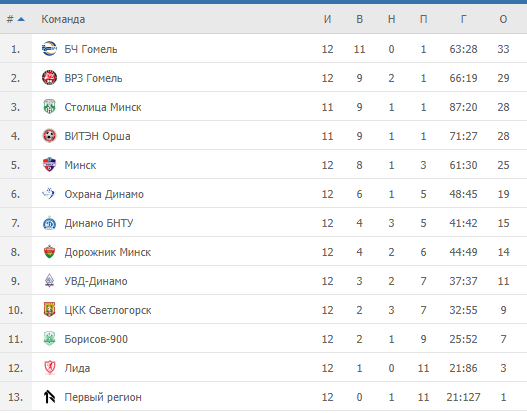The image size is (527, 413).
Task: Sort by the О points column header
Action: 503,19
